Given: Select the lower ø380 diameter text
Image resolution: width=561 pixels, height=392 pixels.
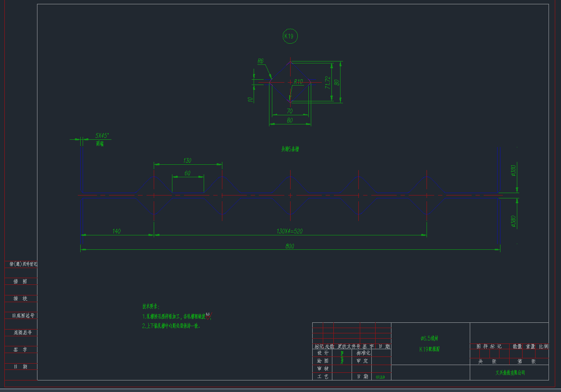Looking at the screenshot, I should click(513, 221).
